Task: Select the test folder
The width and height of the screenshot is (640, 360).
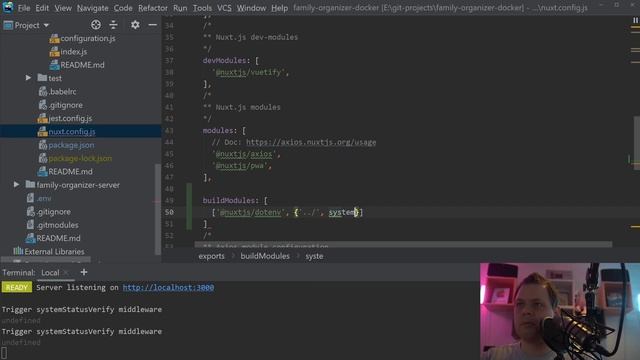Action: point(55,78)
